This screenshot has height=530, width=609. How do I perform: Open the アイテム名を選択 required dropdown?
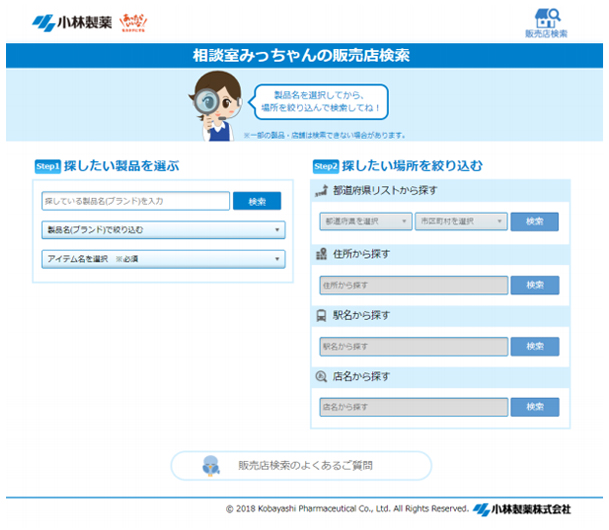(x=164, y=259)
